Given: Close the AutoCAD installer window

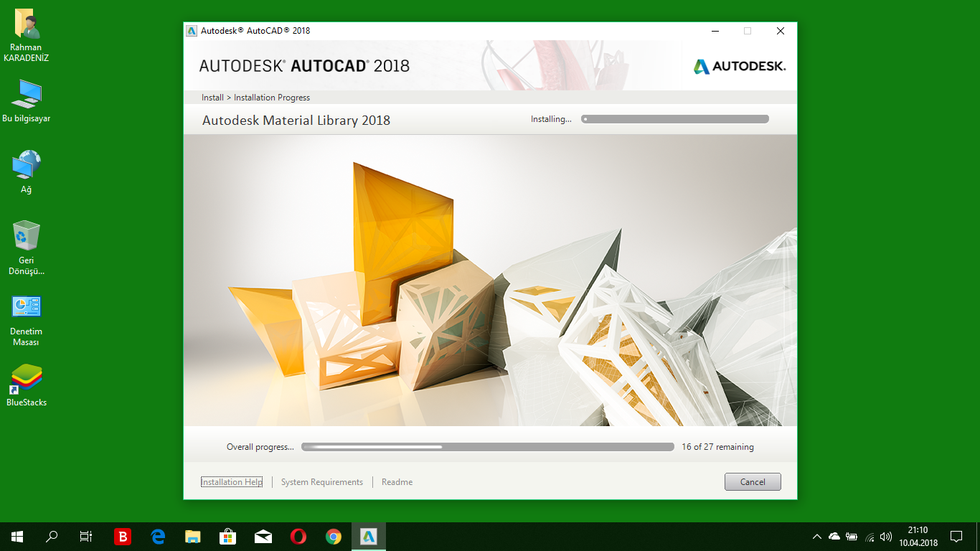Looking at the screenshot, I should point(781,31).
